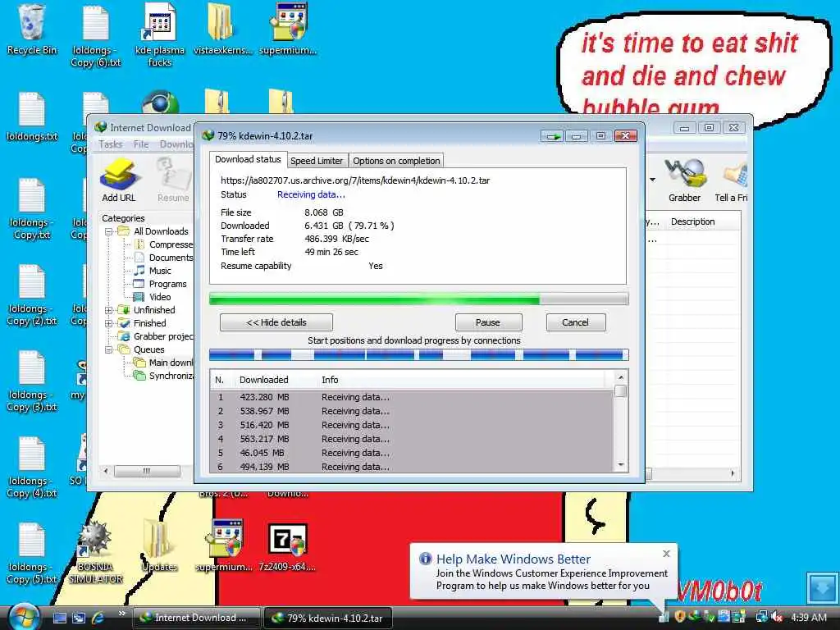Image resolution: width=840 pixels, height=630 pixels.
Task: Close the Help Make Windows Better balloon
Action: tap(666, 554)
